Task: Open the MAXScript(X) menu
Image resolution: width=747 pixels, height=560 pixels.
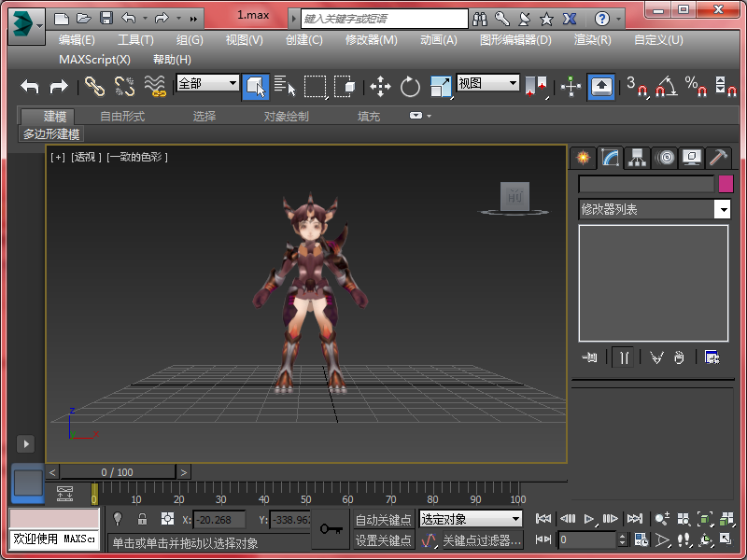Action: point(94,60)
